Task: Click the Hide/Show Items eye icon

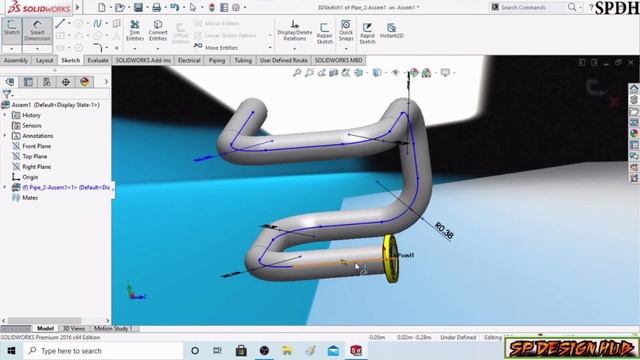Action: pyautogui.click(x=395, y=73)
